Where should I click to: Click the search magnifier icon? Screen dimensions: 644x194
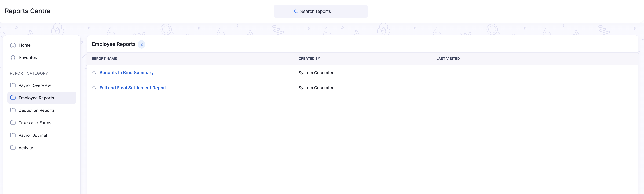click(x=296, y=11)
